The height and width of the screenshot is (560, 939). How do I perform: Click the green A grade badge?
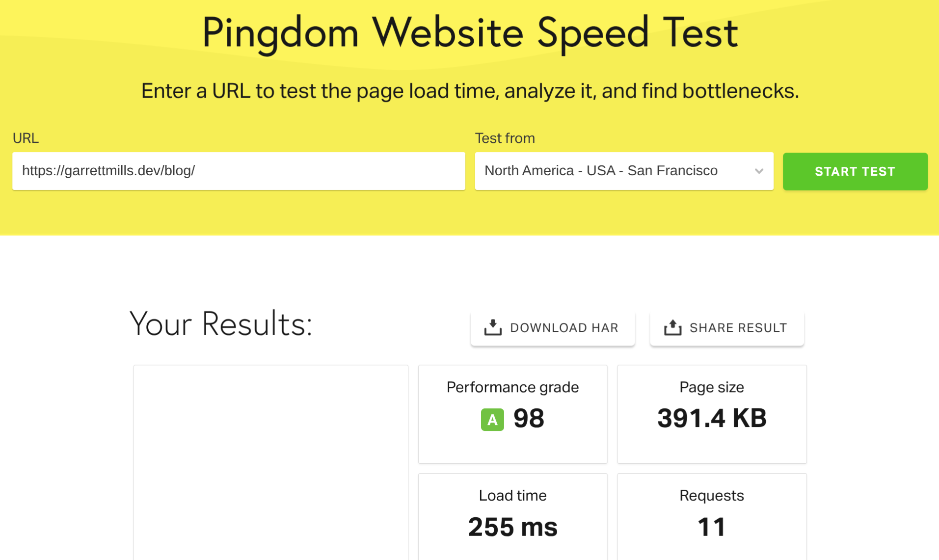tap(492, 420)
